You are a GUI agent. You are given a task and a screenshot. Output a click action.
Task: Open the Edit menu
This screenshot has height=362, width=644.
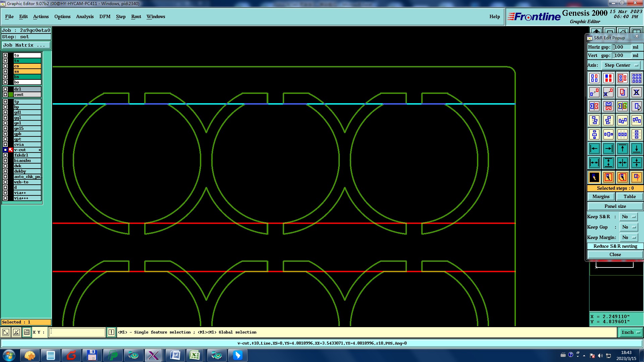click(x=23, y=16)
